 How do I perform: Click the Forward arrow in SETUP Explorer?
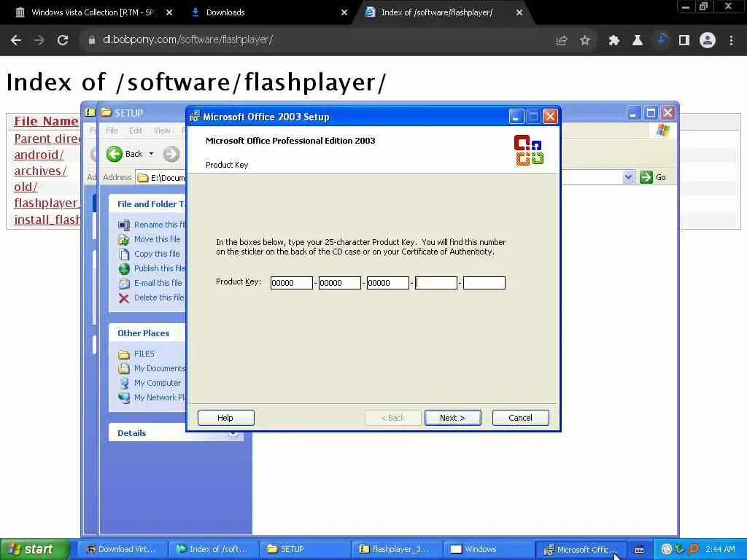(x=171, y=154)
